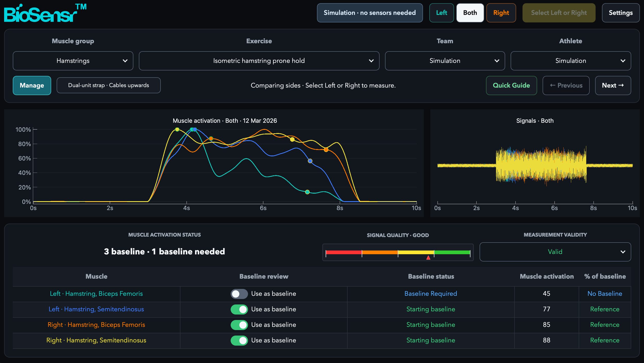Toggle baseline for Right Biceps Femoris
Screen dimensions: 644x363
tap(239, 325)
